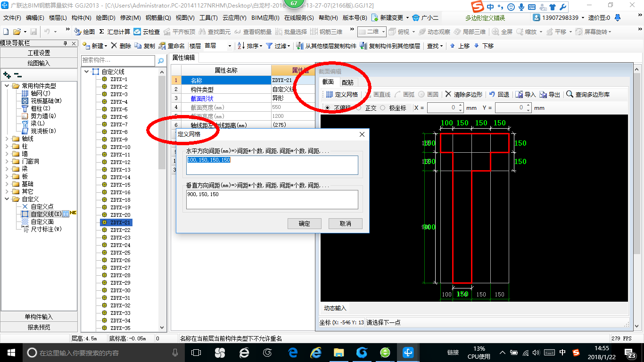Switch to the 截面 tab
This screenshot has height=362, width=644.
pos(328,82)
